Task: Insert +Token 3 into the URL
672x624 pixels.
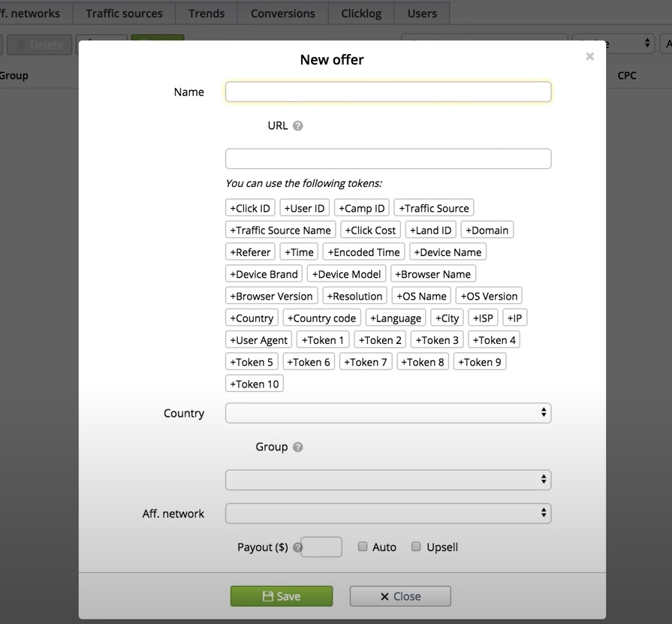Action: coord(437,340)
